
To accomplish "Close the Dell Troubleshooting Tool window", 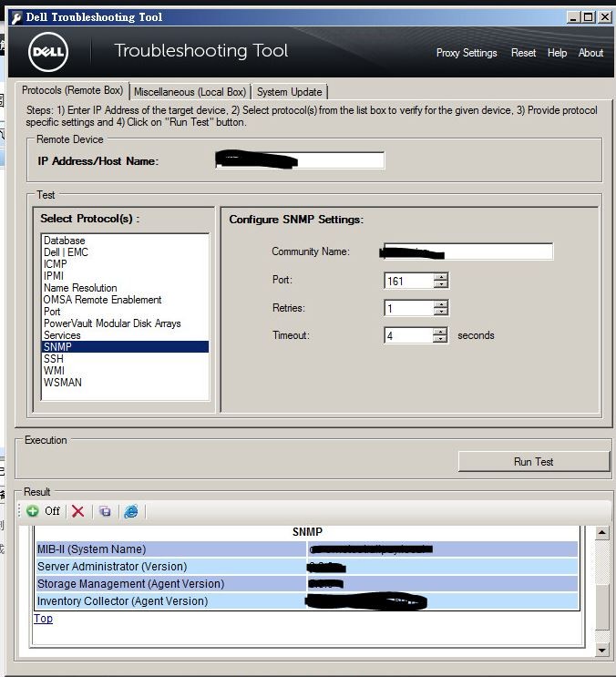I will coord(605,17).
